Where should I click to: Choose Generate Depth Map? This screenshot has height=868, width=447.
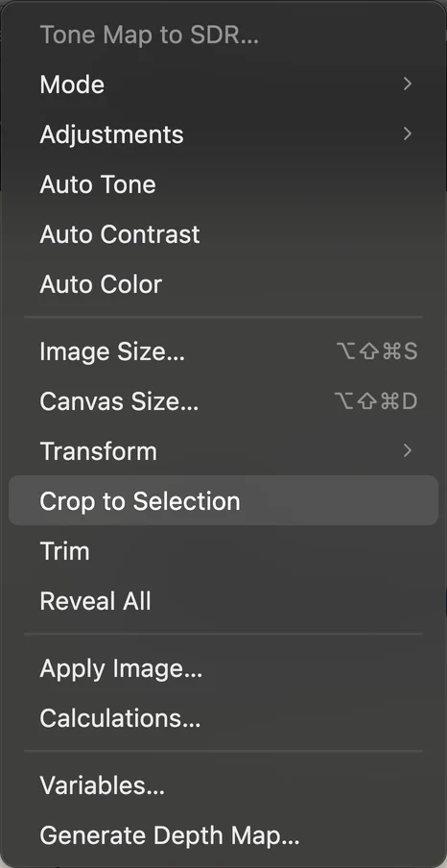click(223, 835)
